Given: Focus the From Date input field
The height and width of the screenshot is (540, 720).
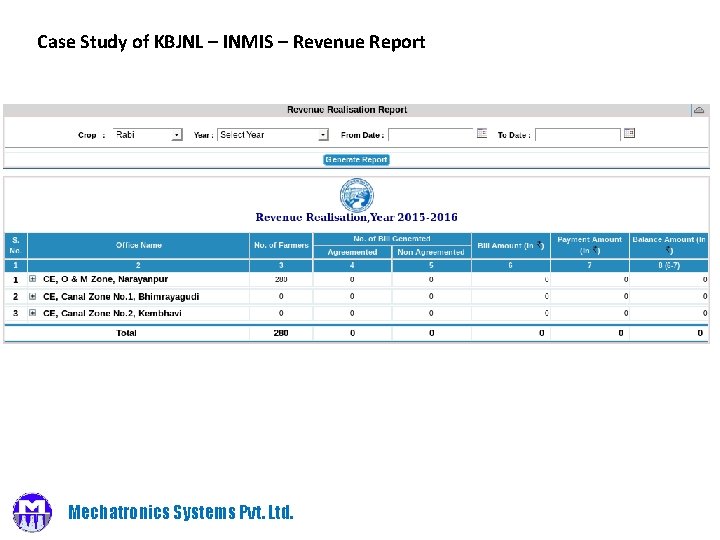Looking at the screenshot, I should (430, 135).
